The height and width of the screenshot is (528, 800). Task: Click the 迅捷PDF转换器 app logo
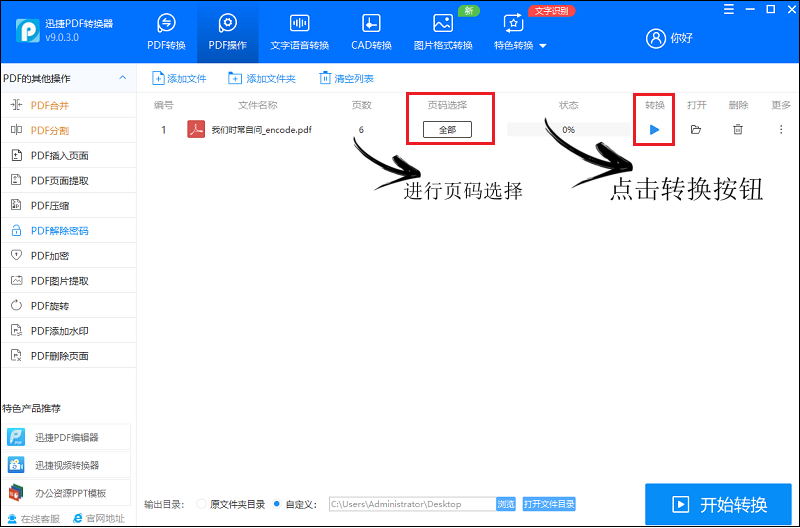pos(28,31)
